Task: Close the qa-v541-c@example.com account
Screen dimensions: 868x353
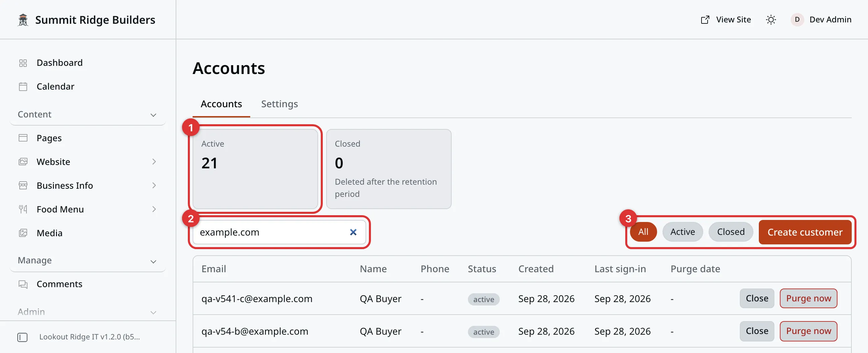Action: point(757,299)
